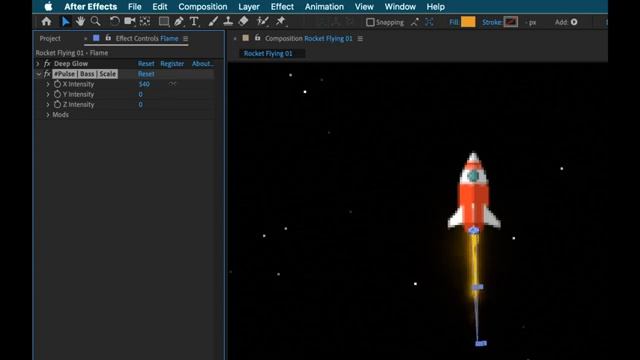The height and width of the screenshot is (360, 640).
Task: Toggle the Z Intensity stopwatch
Action: click(x=57, y=104)
